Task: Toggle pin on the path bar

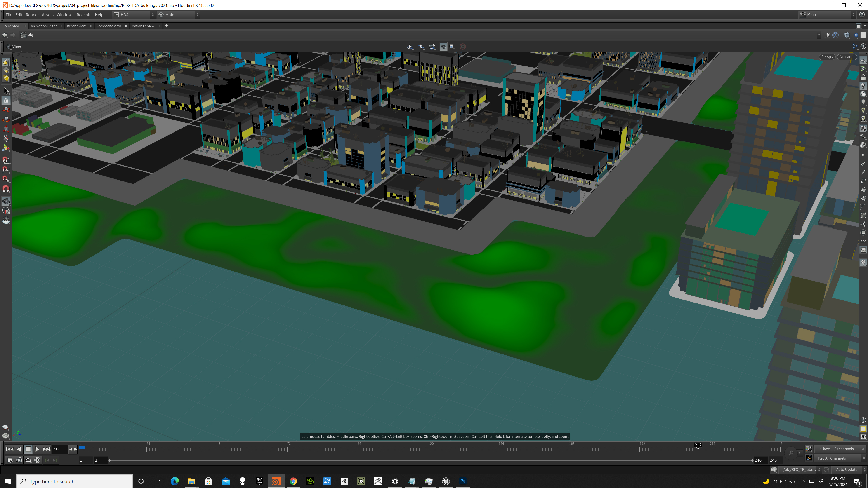Action: coord(827,35)
